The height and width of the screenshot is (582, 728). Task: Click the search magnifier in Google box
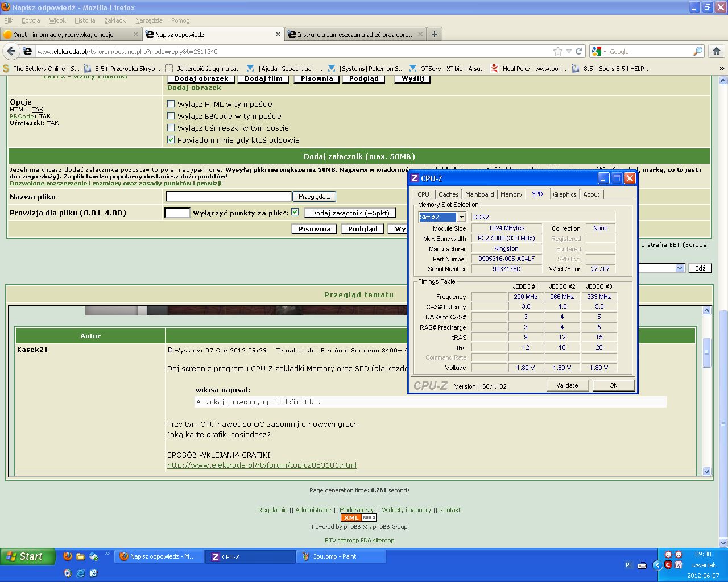click(x=697, y=51)
